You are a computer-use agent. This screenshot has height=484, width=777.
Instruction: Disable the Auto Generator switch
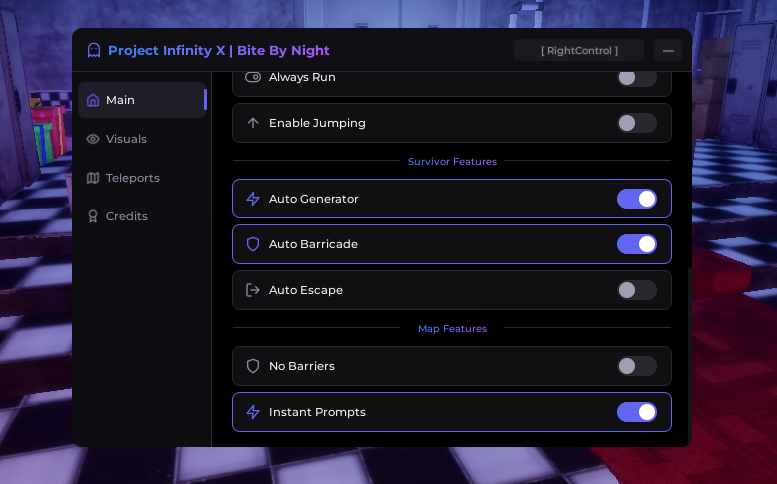(637, 199)
